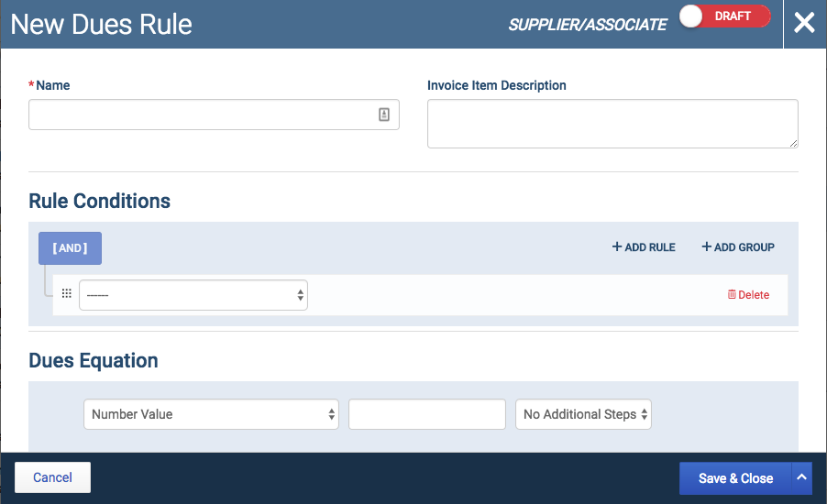
Task: Click the Cancel button
Action: tap(53, 477)
